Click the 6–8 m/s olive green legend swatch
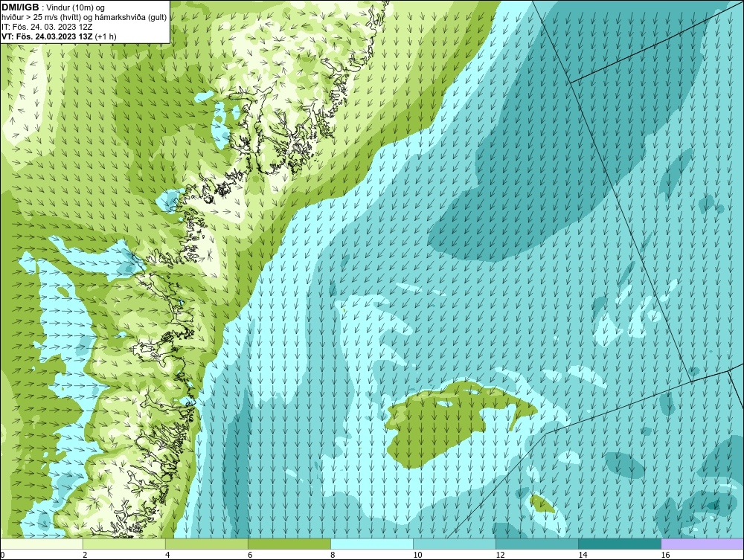The image size is (744, 560). click(289, 544)
